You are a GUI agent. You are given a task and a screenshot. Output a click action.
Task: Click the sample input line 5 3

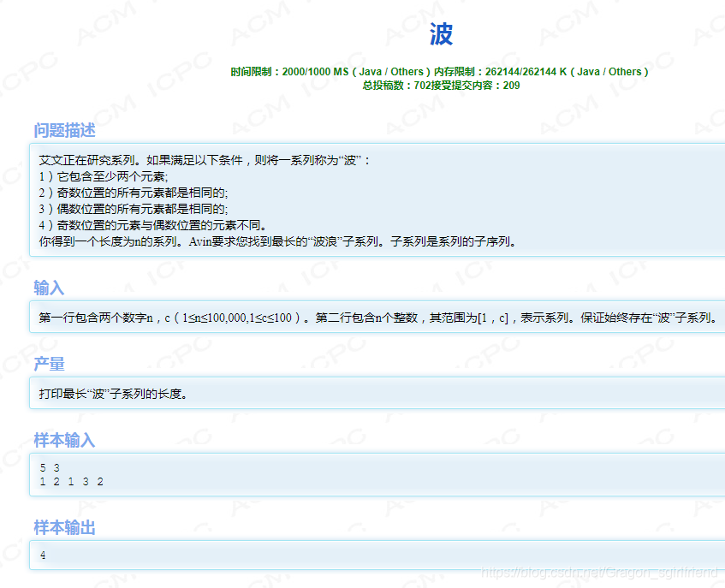(x=50, y=468)
